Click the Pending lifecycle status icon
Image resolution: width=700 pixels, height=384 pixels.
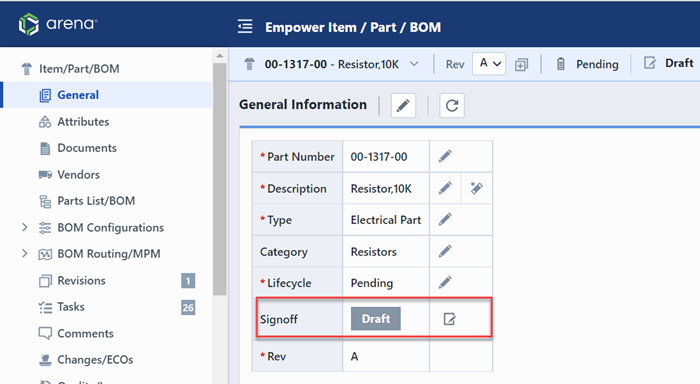pos(561,64)
